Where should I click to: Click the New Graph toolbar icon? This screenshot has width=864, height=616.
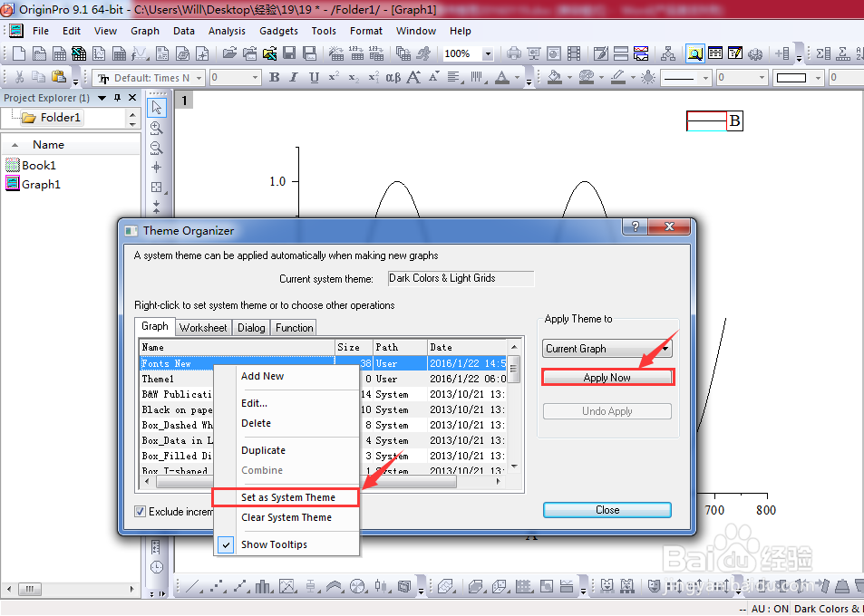click(99, 53)
